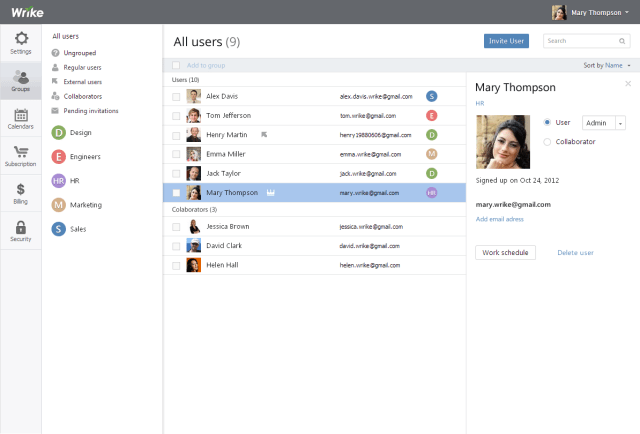Show Pending invitations
The height and width of the screenshot is (434, 640).
[x=85, y=111]
